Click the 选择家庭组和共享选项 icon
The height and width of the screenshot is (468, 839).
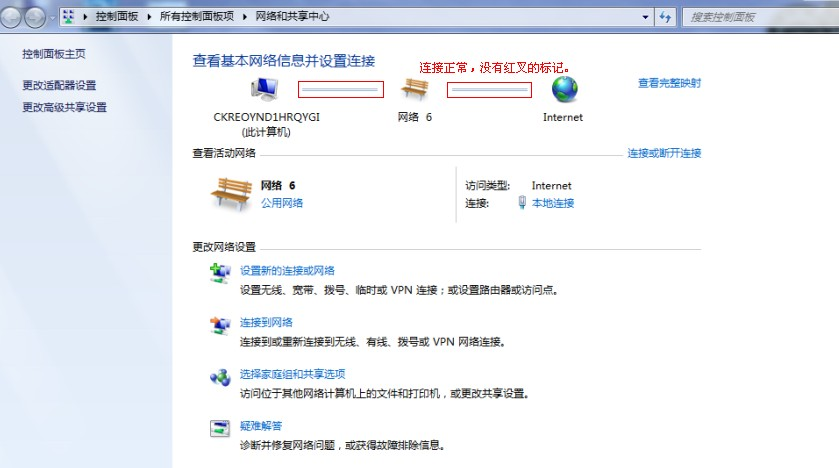[x=220, y=377]
